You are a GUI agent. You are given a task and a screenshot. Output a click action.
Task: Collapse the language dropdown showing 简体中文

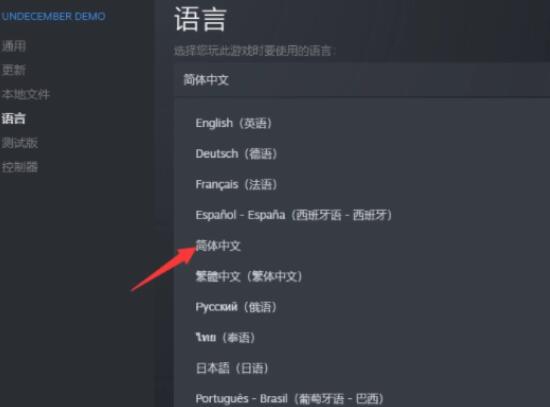coord(362,80)
